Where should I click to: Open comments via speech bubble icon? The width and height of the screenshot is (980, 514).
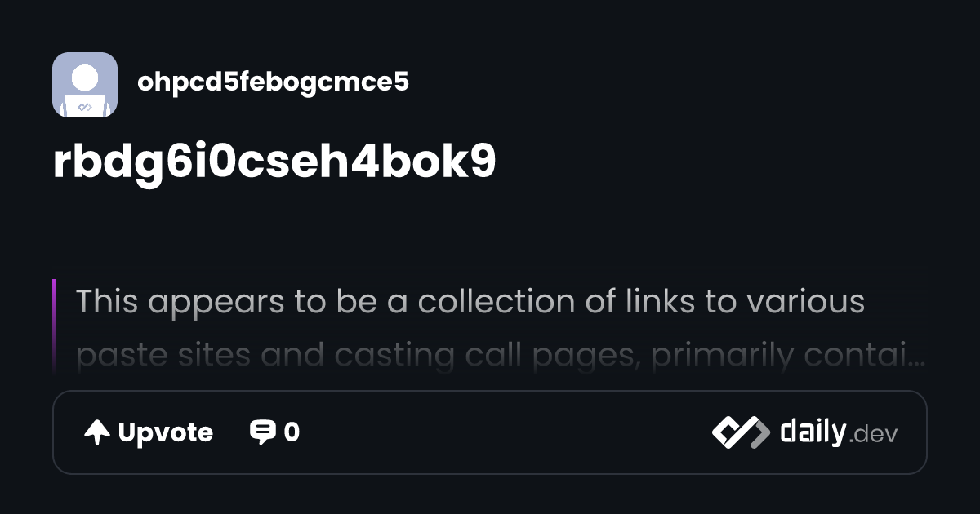coord(262,432)
